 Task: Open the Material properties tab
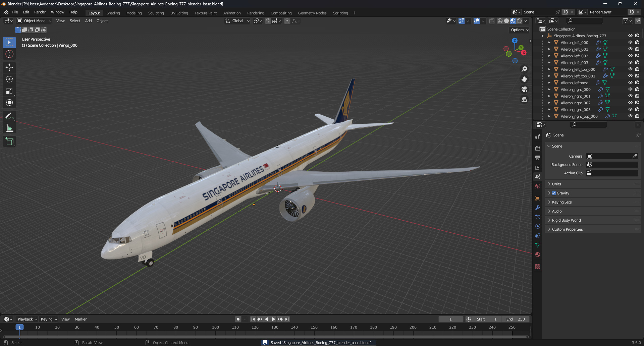[x=538, y=254]
